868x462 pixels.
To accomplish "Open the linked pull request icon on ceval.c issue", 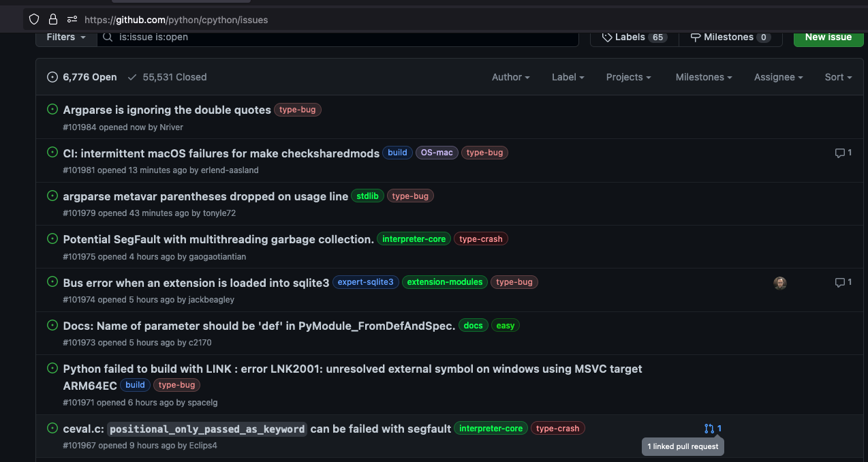I will (711, 429).
